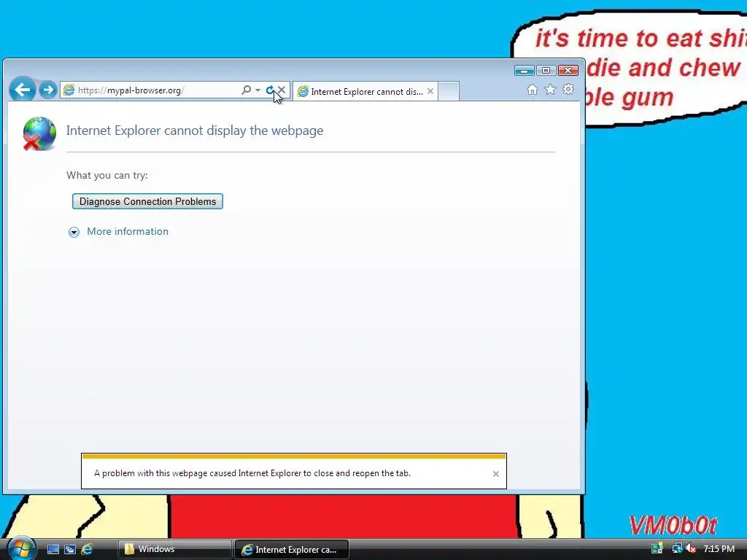Image resolution: width=747 pixels, height=560 pixels.
Task: Go forward with the Forward arrow
Action: point(47,90)
